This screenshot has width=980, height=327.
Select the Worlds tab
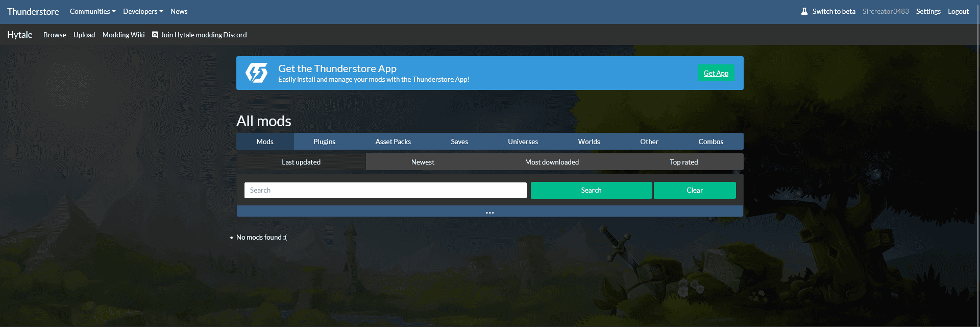[x=589, y=142]
